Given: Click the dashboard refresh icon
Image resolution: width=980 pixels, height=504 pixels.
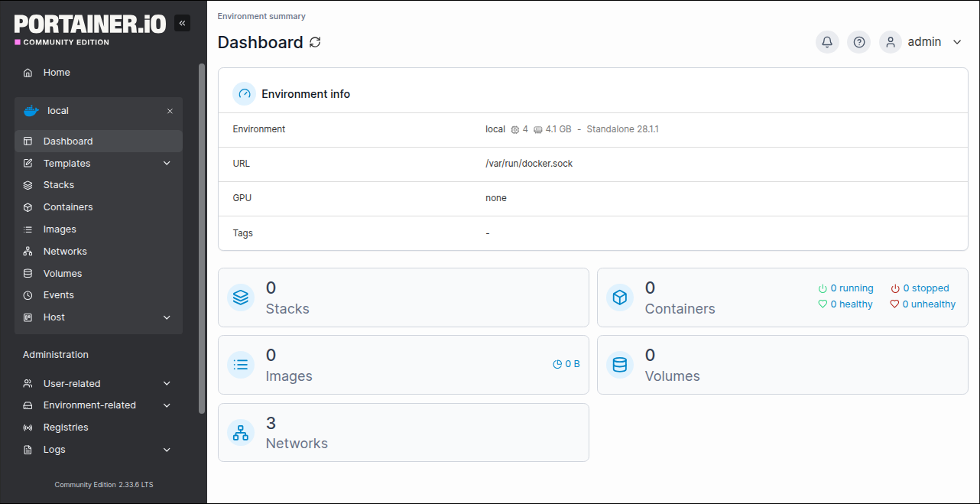Looking at the screenshot, I should [x=315, y=43].
